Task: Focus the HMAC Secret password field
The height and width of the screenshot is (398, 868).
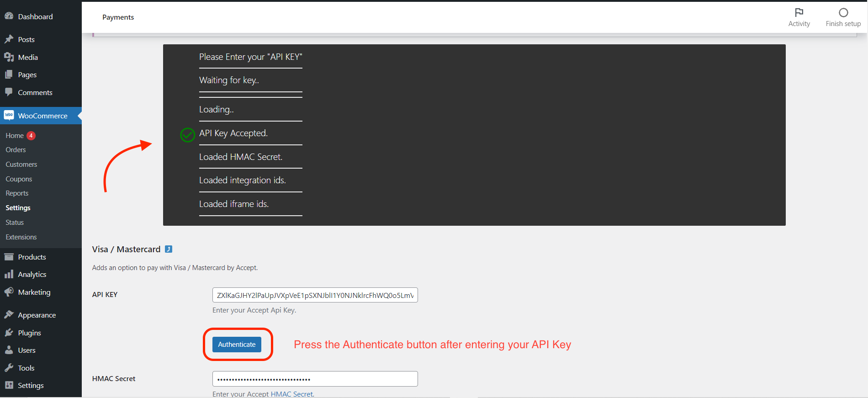Action: (315, 379)
